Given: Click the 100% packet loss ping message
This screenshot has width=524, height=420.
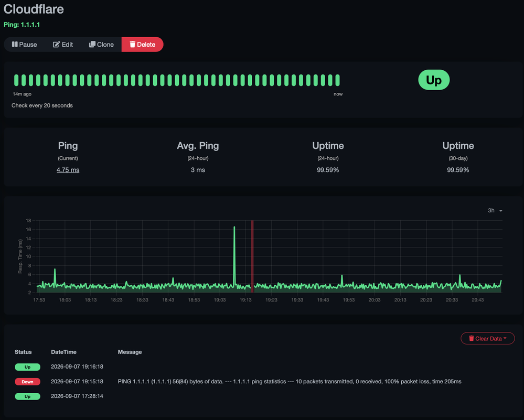Looking at the screenshot, I should pos(290,381).
